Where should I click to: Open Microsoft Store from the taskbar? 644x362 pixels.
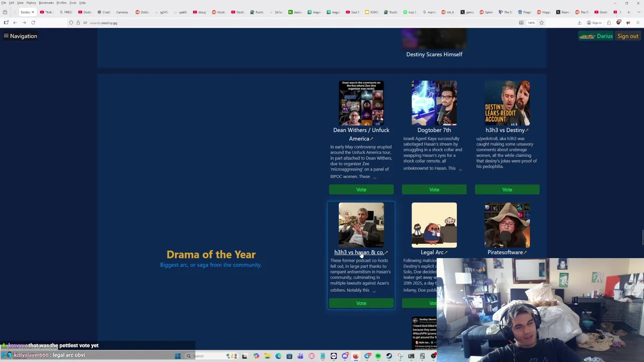pyautogui.click(x=289, y=356)
